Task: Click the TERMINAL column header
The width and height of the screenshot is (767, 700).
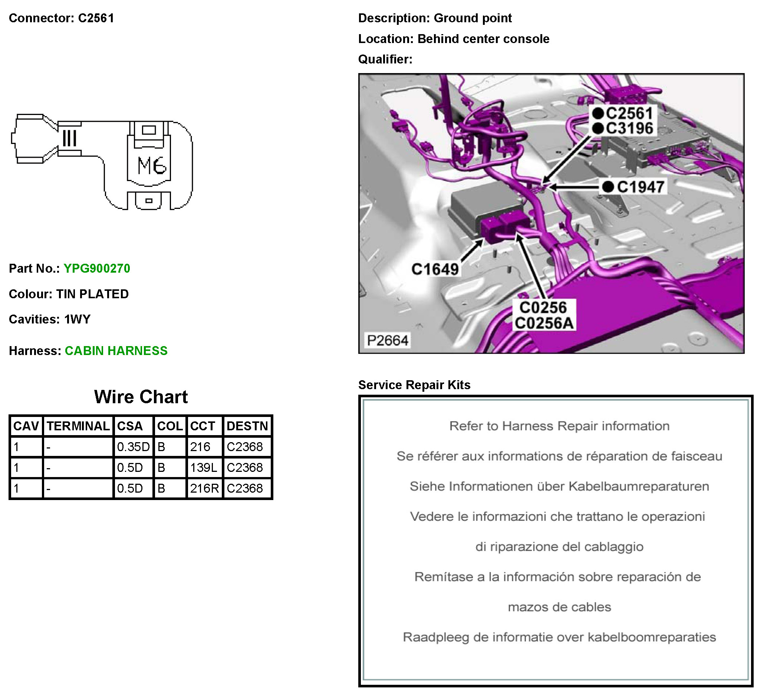Action: [x=78, y=426]
